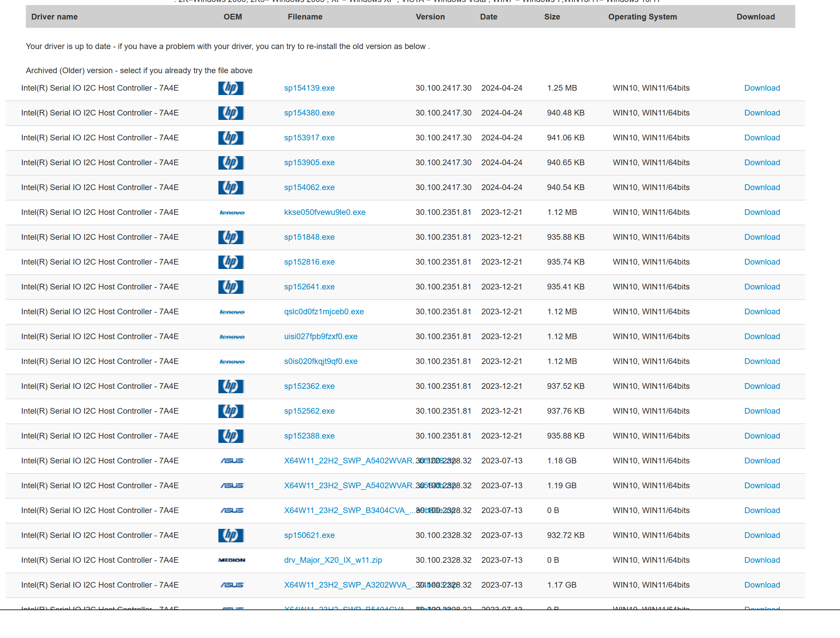Click ASUS logo beside X64W11_22H2_SWP_A5402WVAR file

232,461
